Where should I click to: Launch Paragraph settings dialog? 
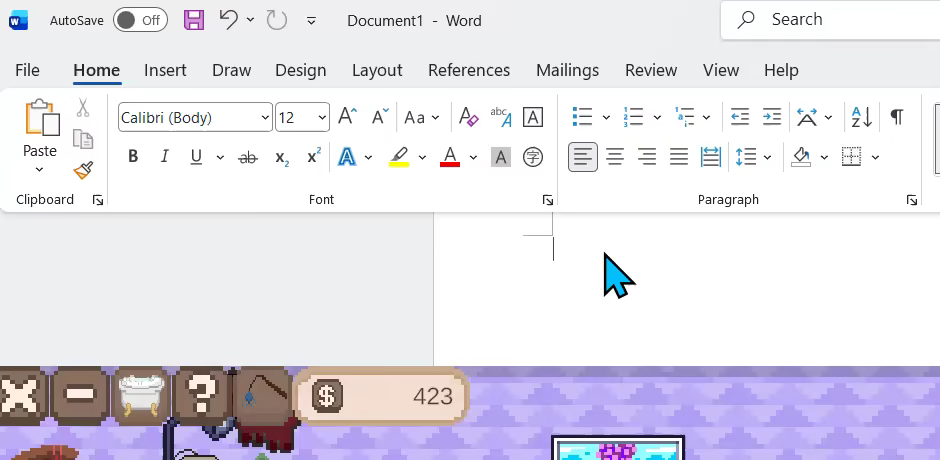click(912, 200)
